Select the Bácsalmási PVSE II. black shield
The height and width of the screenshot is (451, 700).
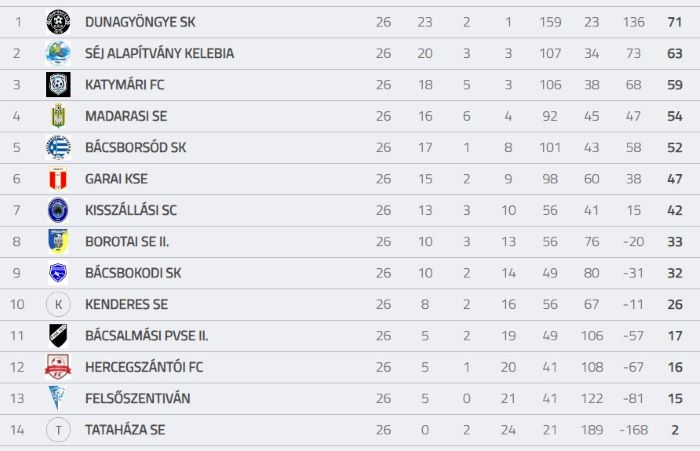(58, 335)
